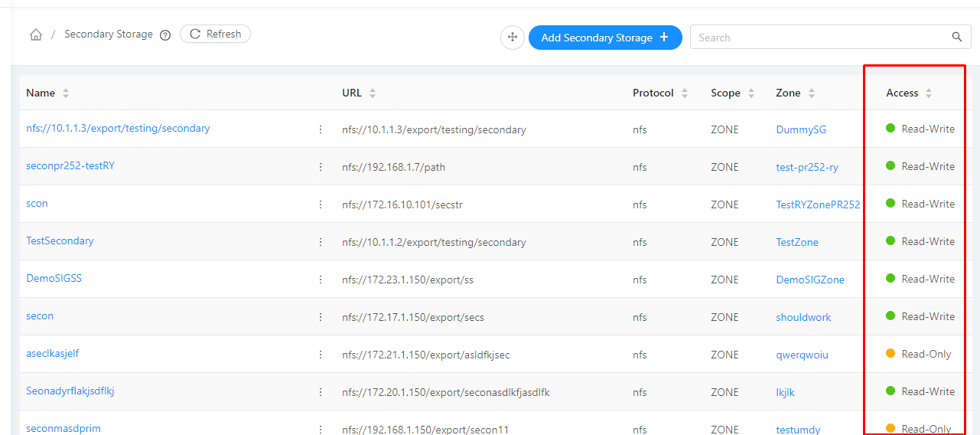Sort table by Name column arrows

[66, 93]
